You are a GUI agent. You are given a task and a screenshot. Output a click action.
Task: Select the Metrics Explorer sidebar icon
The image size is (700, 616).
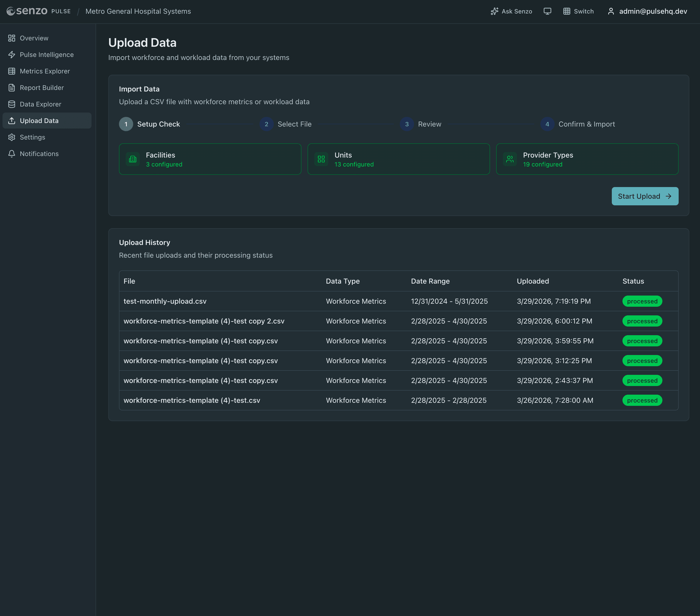coord(11,71)
